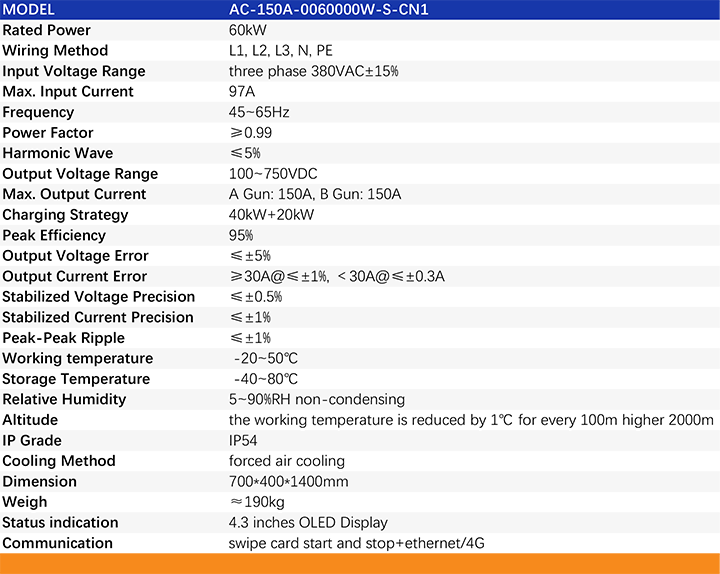Click the Frequency row label

tap(38, 112)
